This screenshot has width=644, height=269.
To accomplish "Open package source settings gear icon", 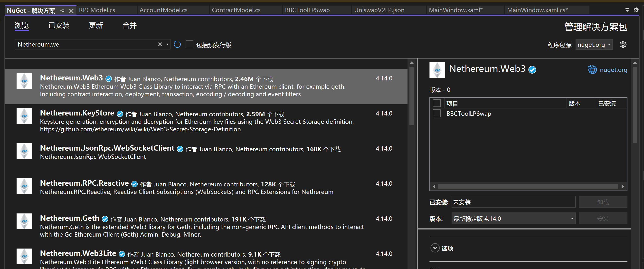I will [x=623, y=45].
